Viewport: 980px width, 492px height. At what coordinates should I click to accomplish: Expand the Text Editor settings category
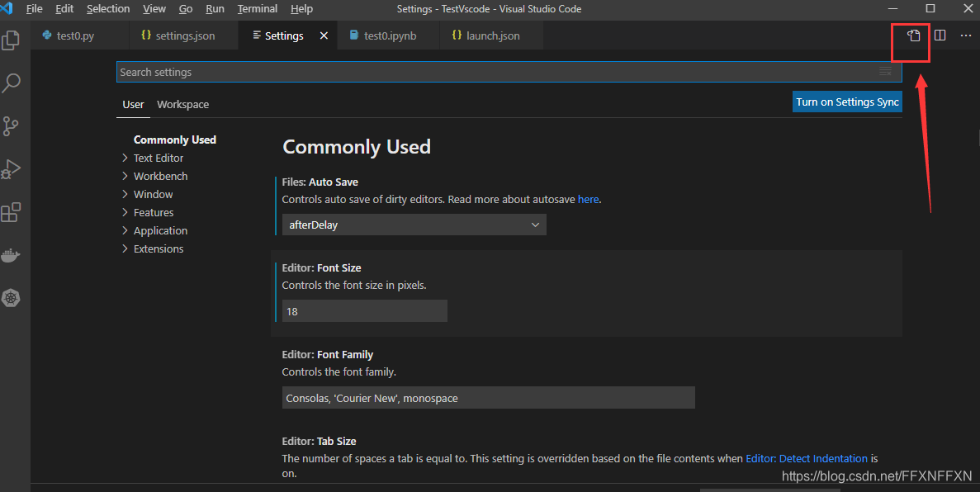(x=159, y=158)
